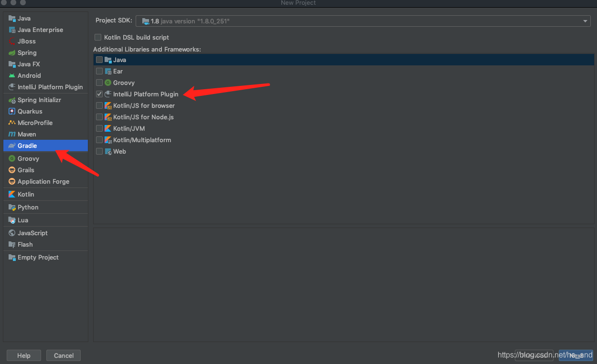Viewport: 597px width, 364px height.
Task: Click the Quarkus icon
Action: (x=12, y=111)
